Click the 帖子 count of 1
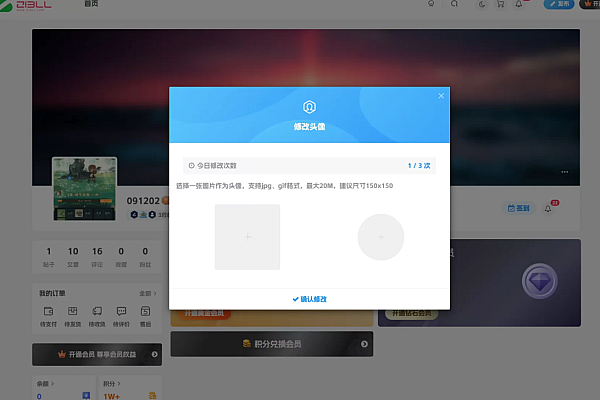The image size is (600, 400). click(x=49, y=256)
